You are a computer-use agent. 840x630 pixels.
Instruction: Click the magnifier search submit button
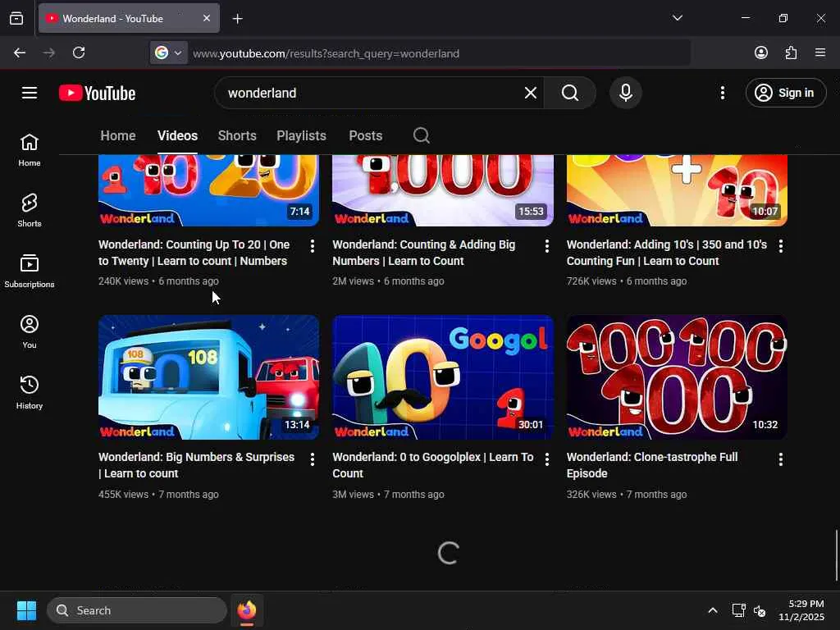pyautogui.click(x=570, y=93)
